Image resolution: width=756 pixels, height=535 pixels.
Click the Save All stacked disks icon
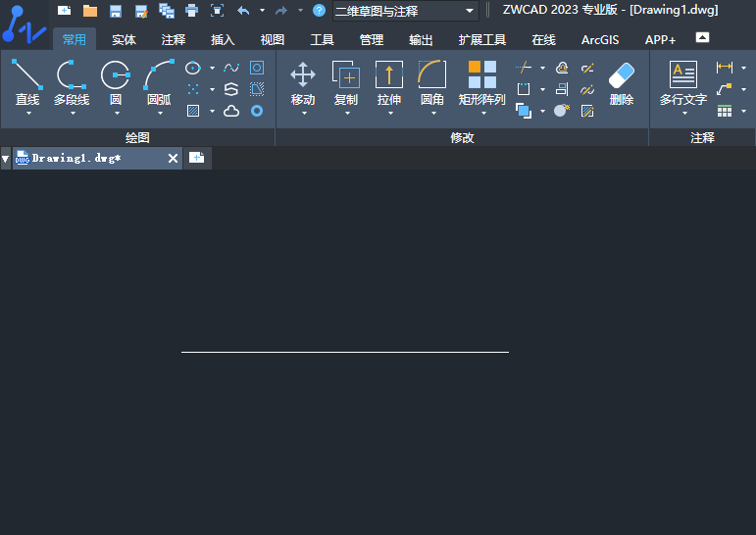click(167, 11)
